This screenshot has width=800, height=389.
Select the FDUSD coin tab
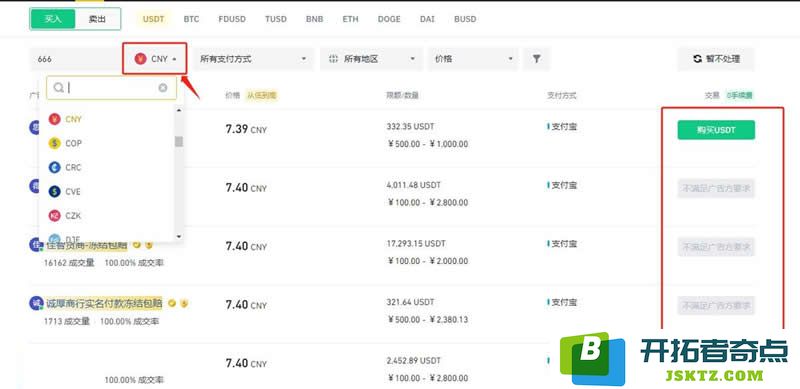232,19
